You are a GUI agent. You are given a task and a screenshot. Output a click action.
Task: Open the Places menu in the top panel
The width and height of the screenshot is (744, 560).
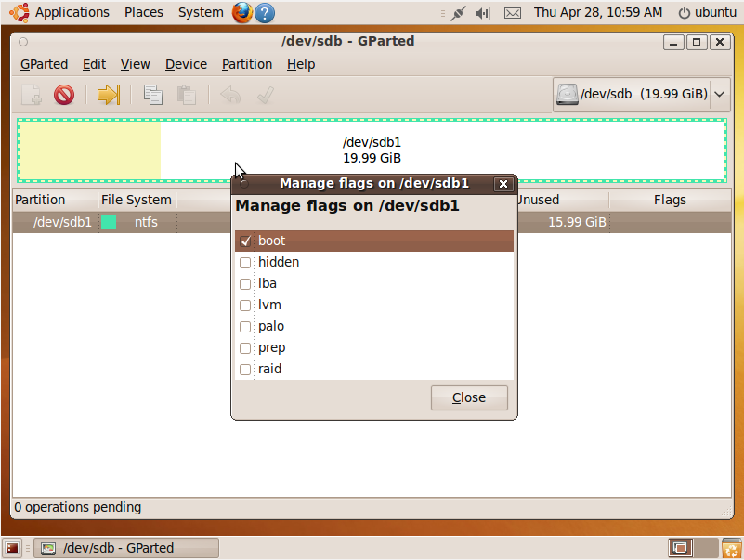coord(144,12)
